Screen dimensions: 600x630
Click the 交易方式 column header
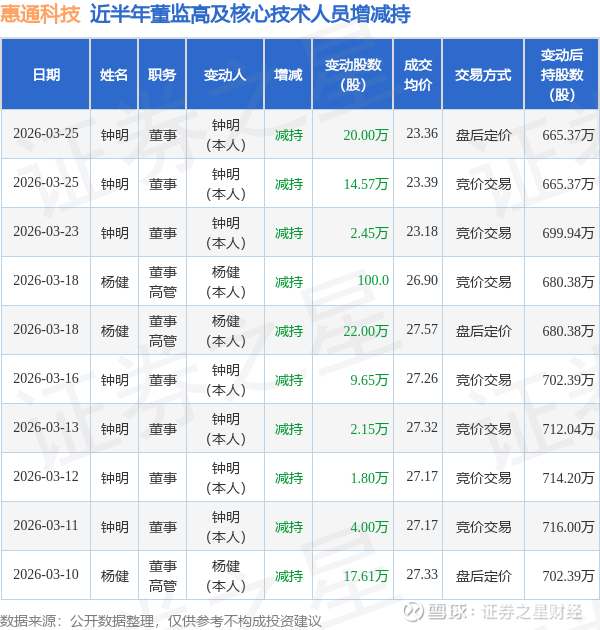[483, 74]
